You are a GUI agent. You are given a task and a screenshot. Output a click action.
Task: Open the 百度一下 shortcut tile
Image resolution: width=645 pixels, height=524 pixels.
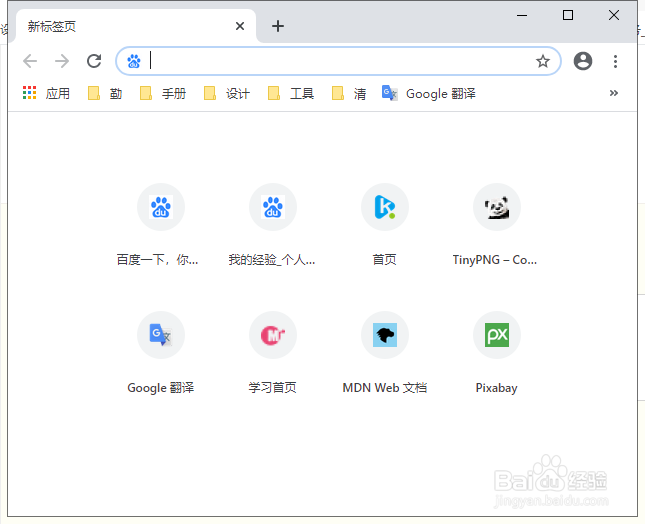coord(161,225)
